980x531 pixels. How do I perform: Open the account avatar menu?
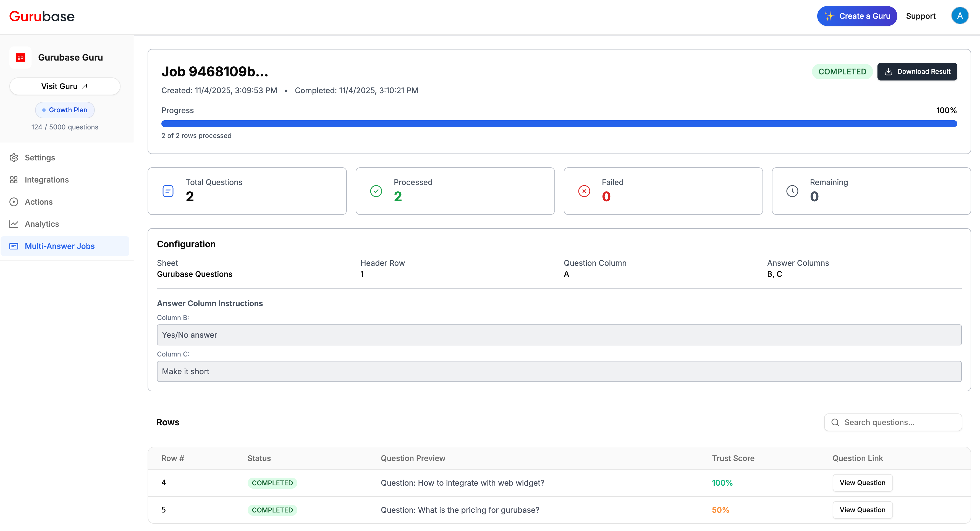click(x=960, y=15)
